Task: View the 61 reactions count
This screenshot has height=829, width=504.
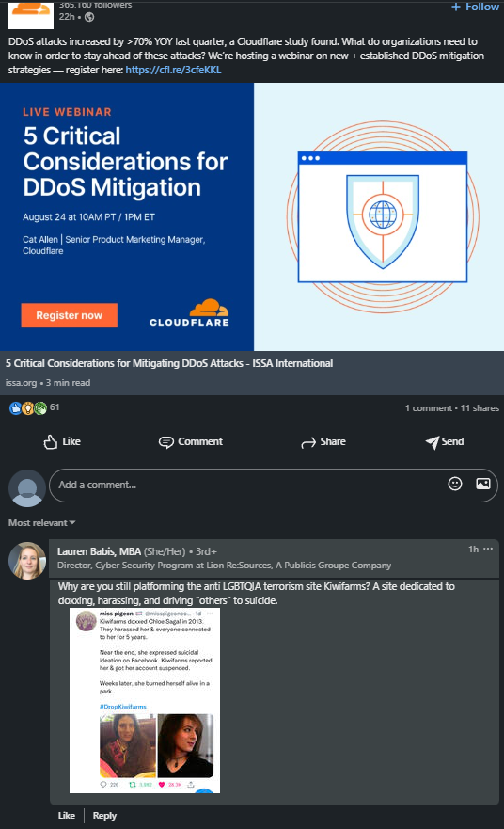Action: 55,407
